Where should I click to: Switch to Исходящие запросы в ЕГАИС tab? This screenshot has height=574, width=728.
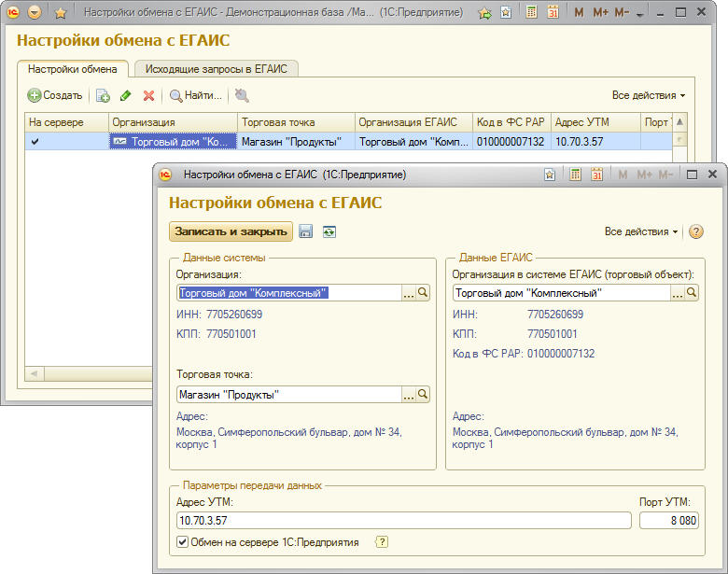(217, 69)
